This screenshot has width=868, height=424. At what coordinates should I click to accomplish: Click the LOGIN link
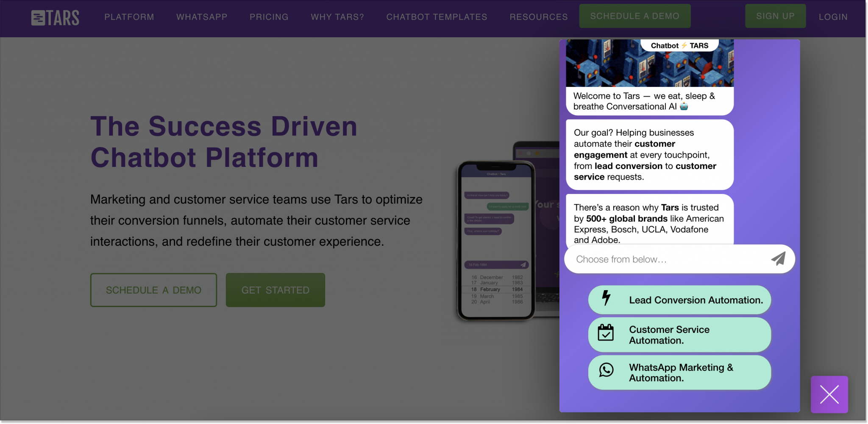[x=832, y=17]
